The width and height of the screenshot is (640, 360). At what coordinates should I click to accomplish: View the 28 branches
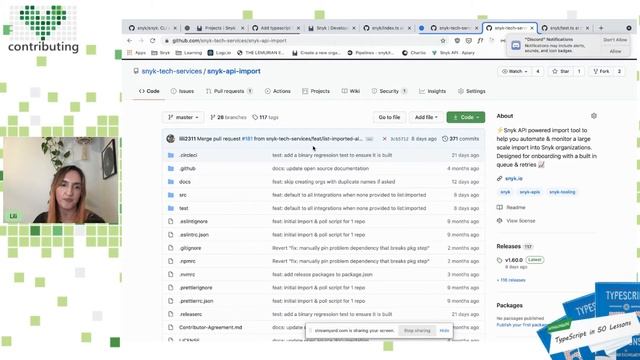tap(228, 118)
